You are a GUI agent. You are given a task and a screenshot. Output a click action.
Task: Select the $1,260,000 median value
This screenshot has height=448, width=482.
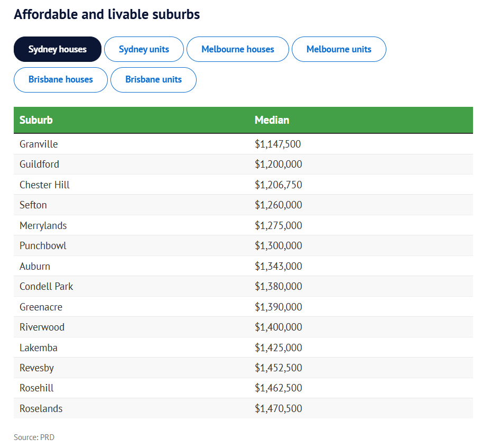tap(278, 205)
